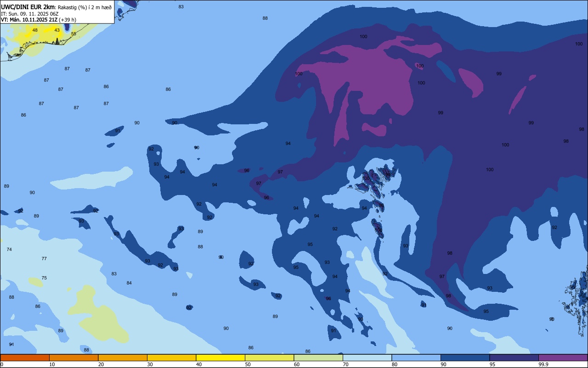Click the '40' label on the color scale

(x=199, y=364)
